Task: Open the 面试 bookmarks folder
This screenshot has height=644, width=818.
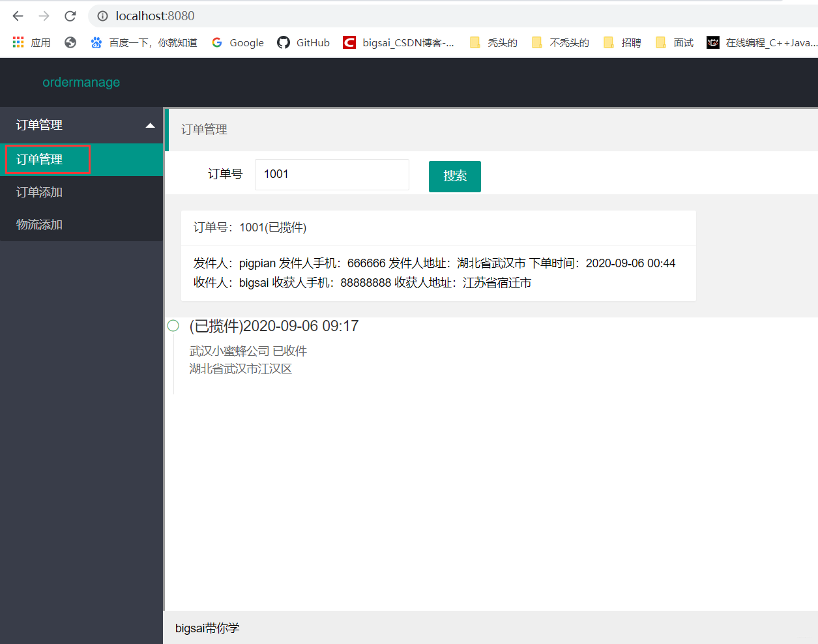Action: point(674,42)
